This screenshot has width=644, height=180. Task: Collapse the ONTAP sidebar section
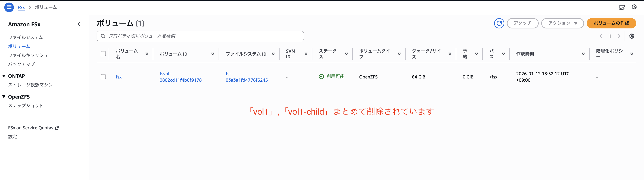pos(4,76)
